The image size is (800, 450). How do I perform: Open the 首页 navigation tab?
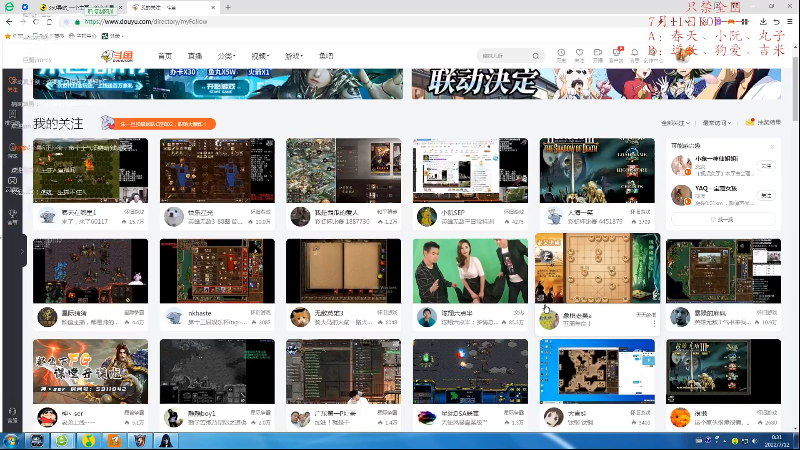point(165,56)
